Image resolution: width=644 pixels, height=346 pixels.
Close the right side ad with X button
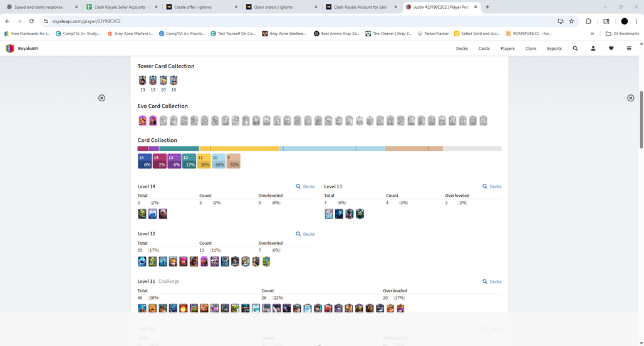coord(630,98)
